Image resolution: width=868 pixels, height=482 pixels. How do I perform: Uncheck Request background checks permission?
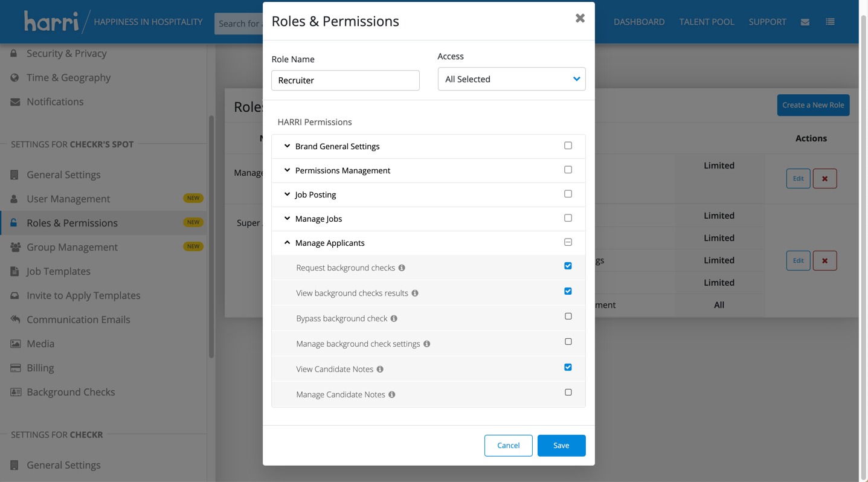point(568,266)
